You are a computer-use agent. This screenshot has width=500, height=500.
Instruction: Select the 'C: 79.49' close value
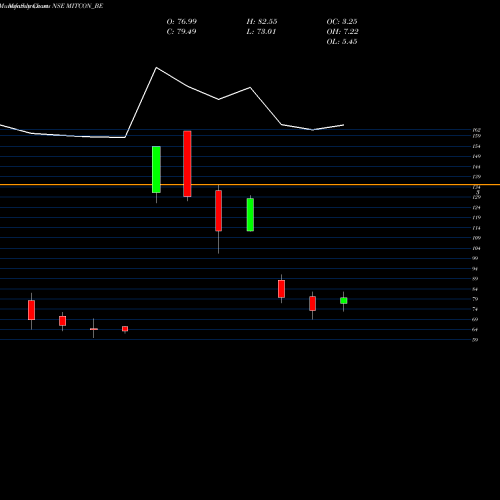[181, 32]
